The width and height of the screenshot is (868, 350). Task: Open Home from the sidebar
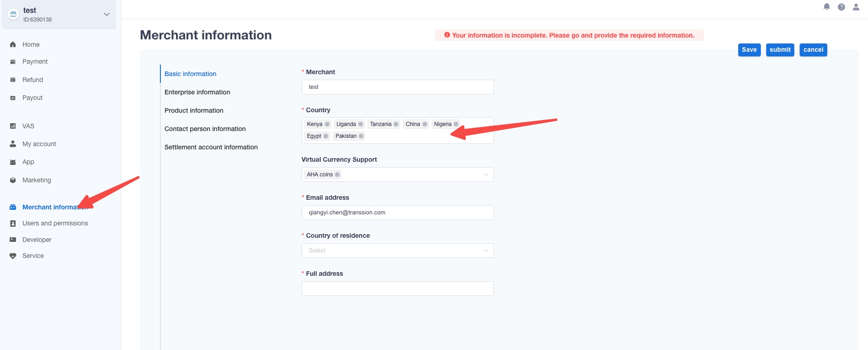coord(31,44)
